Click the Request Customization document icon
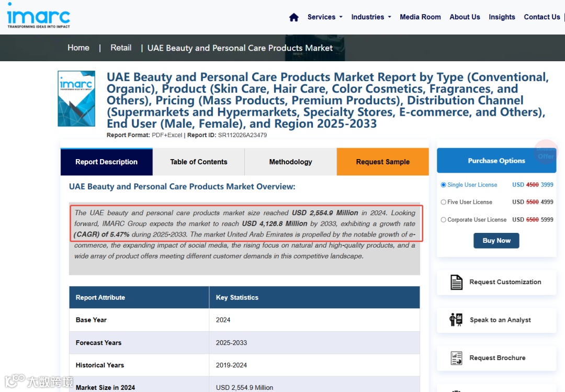The height and width of the screenshot is (392, 565). tap(456, 282)
